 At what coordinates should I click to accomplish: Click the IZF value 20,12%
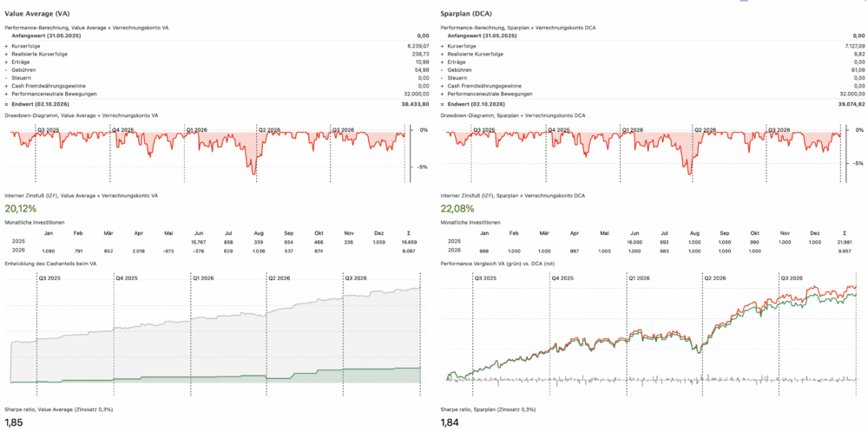coord(21,209)
